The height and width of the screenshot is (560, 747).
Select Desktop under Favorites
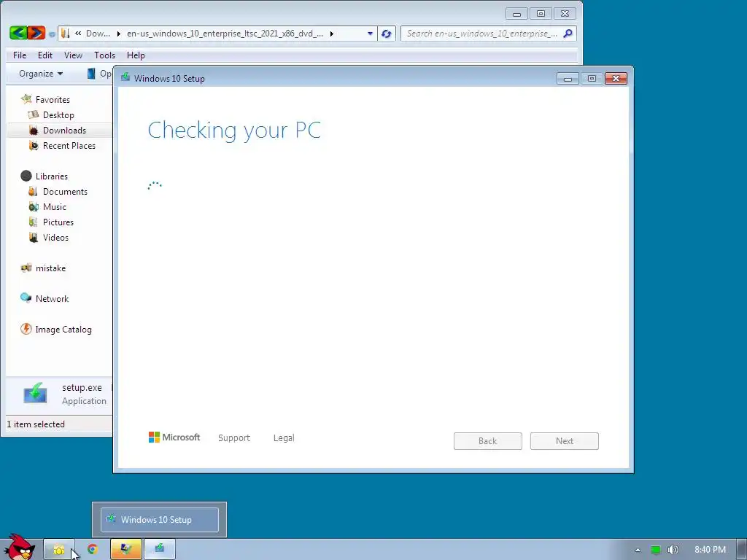[x=58, y=114]
